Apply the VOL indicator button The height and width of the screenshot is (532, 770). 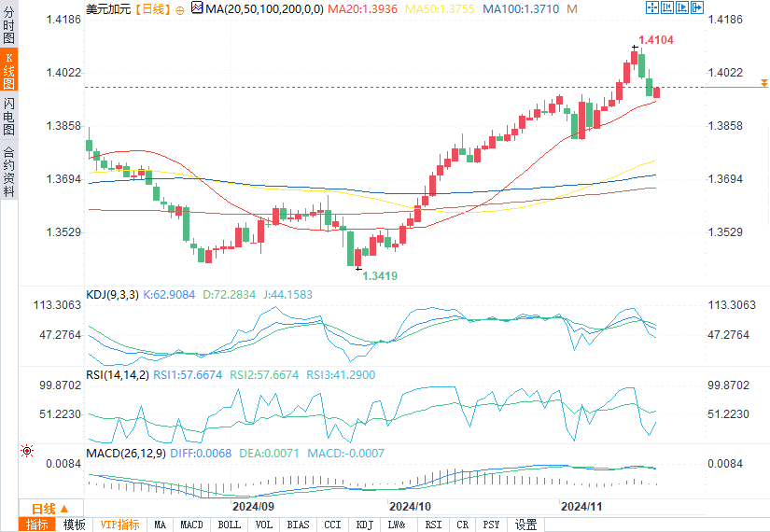tap(264, 525)
